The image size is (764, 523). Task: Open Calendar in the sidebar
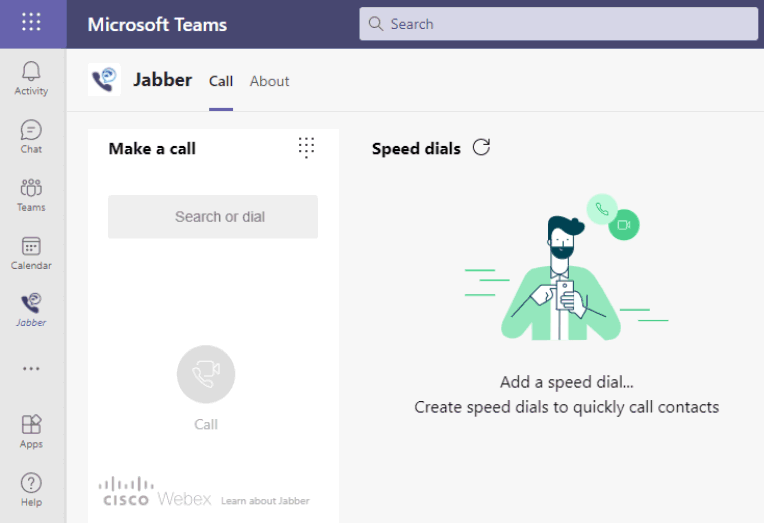(x=31, y=253)
